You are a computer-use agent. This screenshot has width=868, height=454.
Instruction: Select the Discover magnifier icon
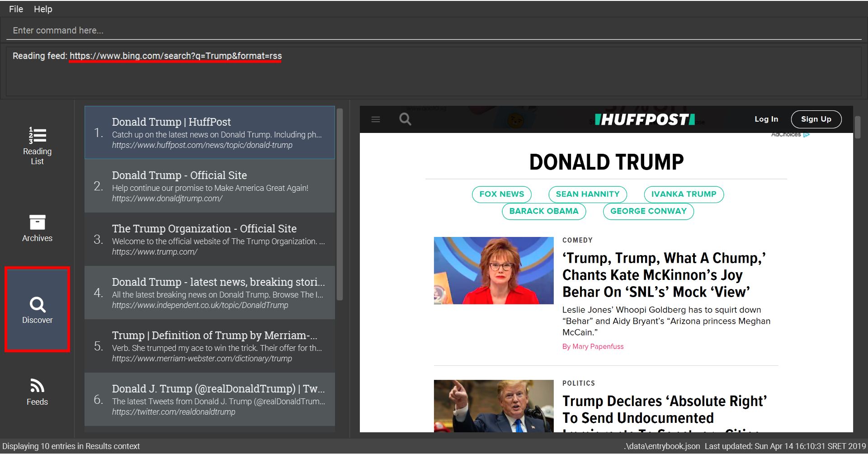click(38, 305)
